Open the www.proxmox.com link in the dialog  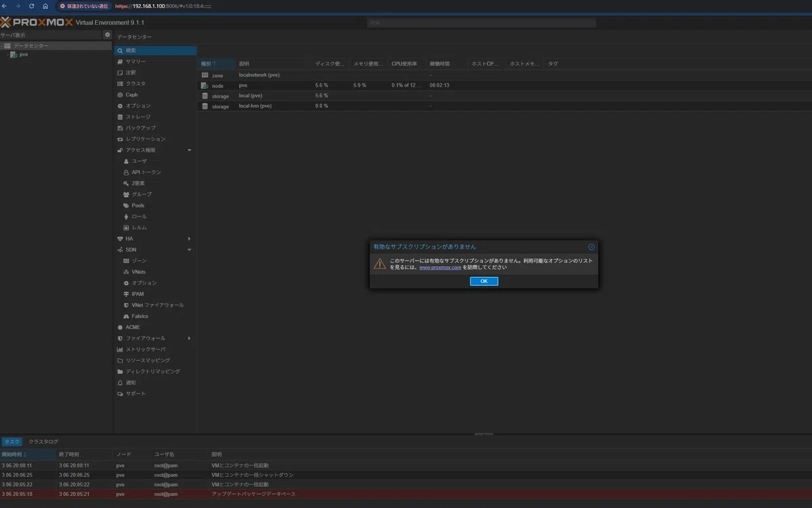pyautogui.click(x=441, y=268)
